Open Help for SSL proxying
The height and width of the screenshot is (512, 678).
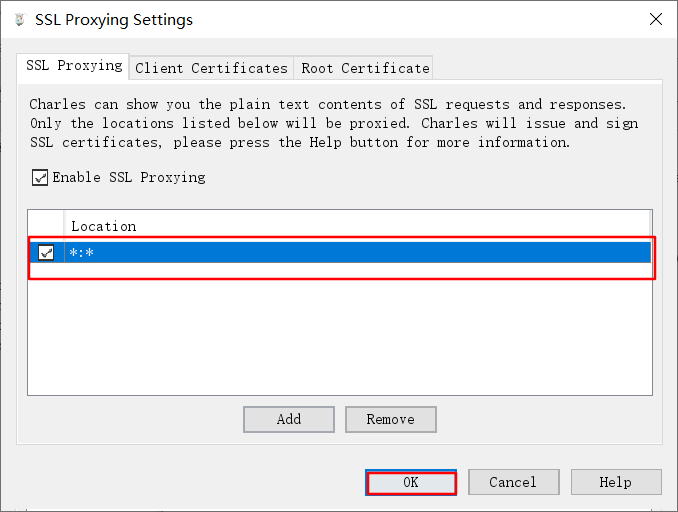click(615, 482)
